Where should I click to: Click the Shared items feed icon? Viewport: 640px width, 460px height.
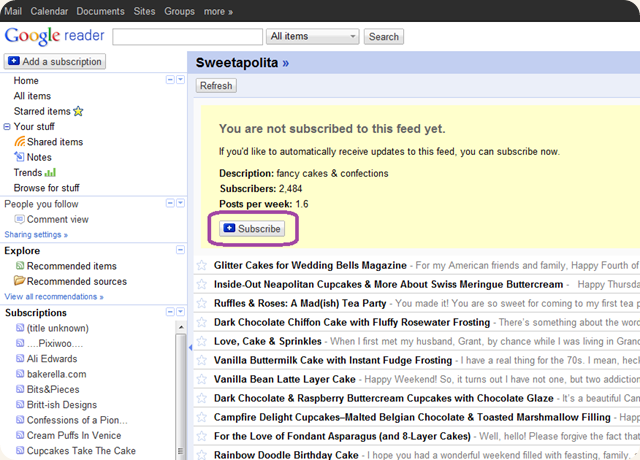20,142
